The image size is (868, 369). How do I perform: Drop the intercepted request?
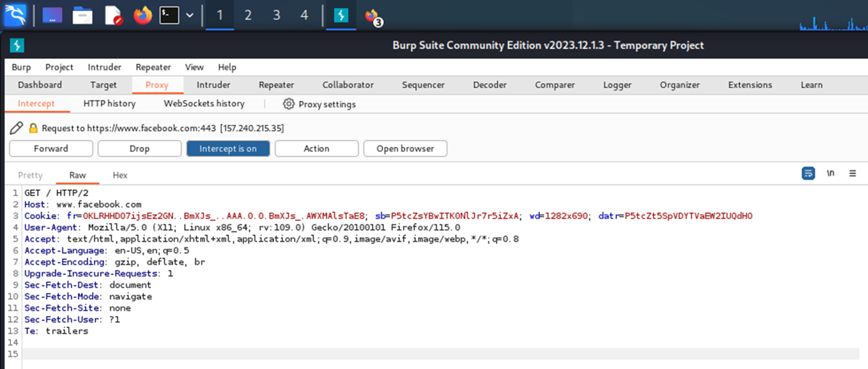(139, 148)
